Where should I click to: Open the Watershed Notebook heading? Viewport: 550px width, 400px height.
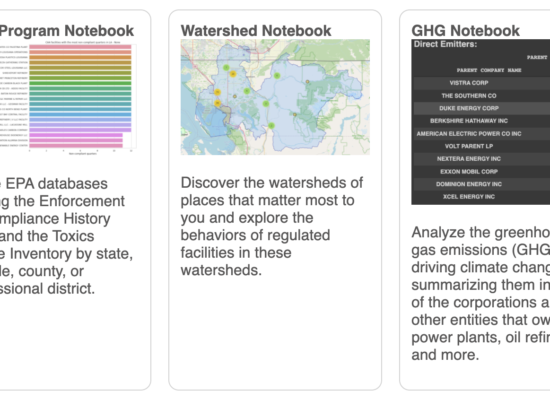click(256, 31)
